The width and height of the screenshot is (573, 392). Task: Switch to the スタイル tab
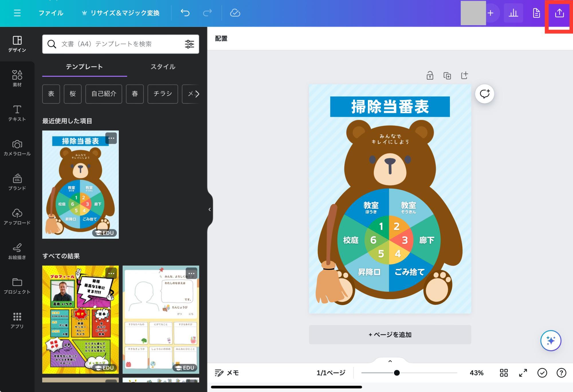point(163,67)
